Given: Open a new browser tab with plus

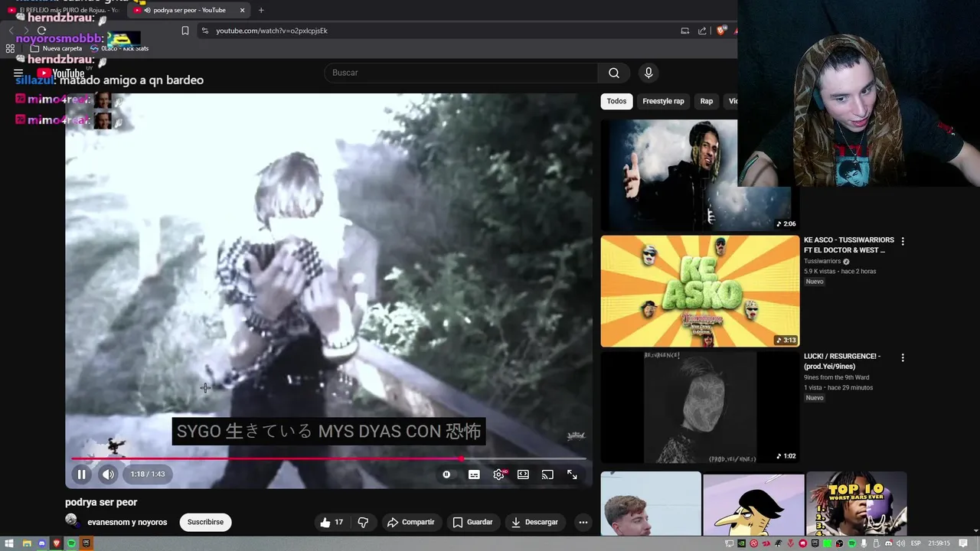Looking at the screenshot, I should coord(261,10).
